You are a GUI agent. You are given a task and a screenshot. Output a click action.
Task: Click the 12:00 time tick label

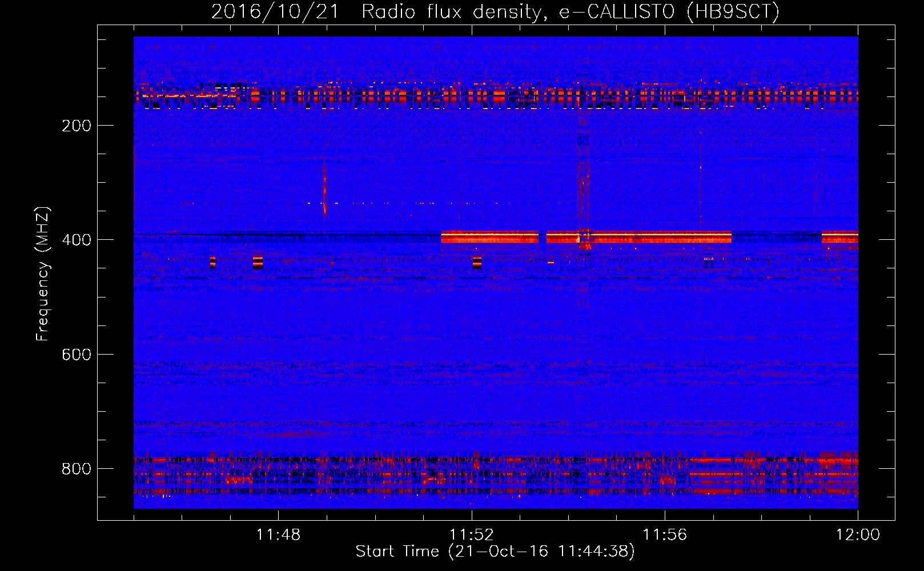(858, 535)
